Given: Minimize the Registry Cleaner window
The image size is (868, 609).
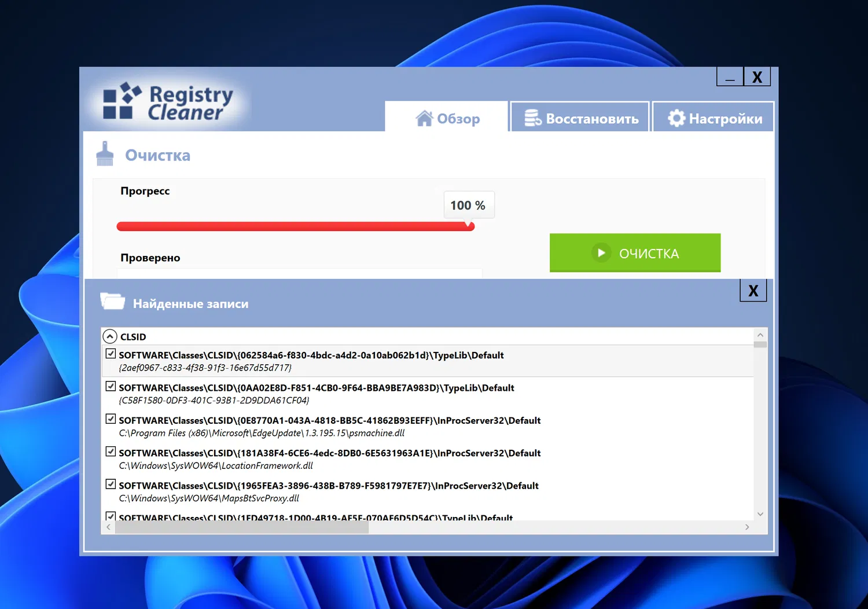Looking at the screenshot, I should tap(730, 76).
